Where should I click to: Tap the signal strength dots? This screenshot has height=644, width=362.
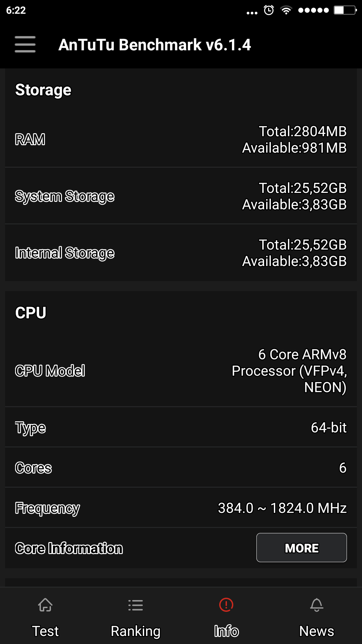(x=313, y=10)
